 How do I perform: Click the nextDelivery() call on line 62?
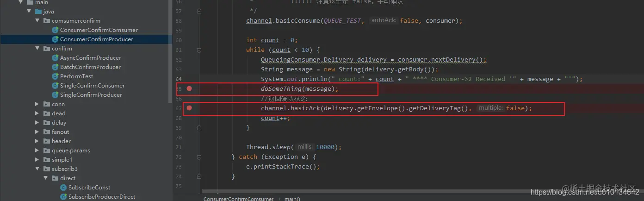pos(456,60)
